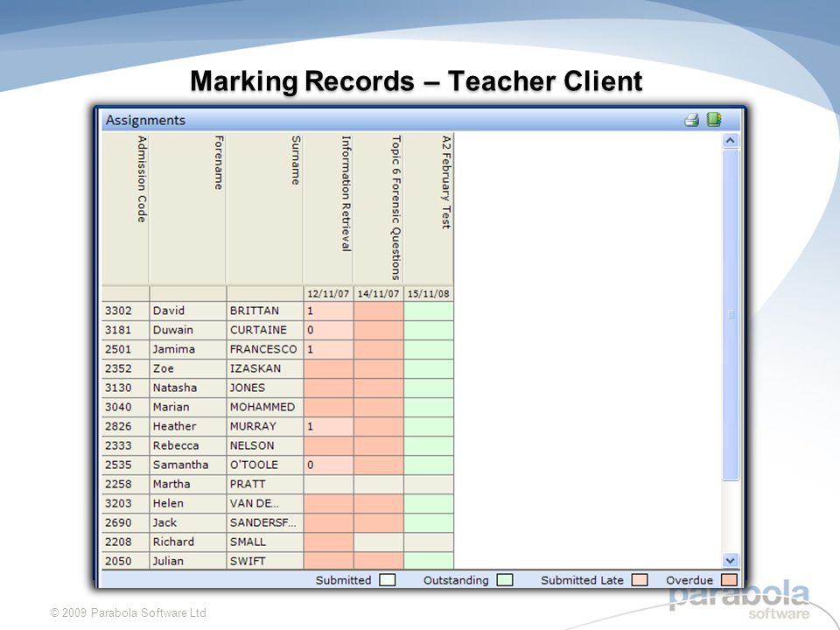Viewport: 840px width, 630px height.
Task: Click Jamima Francesco's Information Retrieval mark
Action: pos(328,349)
